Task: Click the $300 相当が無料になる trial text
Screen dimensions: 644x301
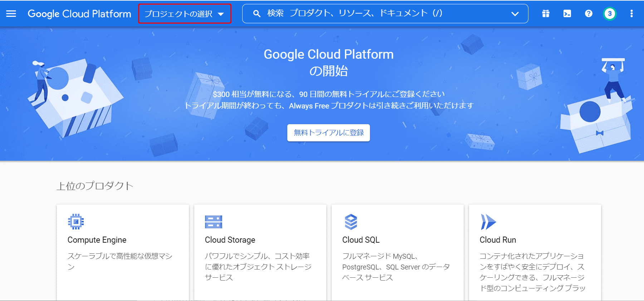Action: (x=328, y=94)
